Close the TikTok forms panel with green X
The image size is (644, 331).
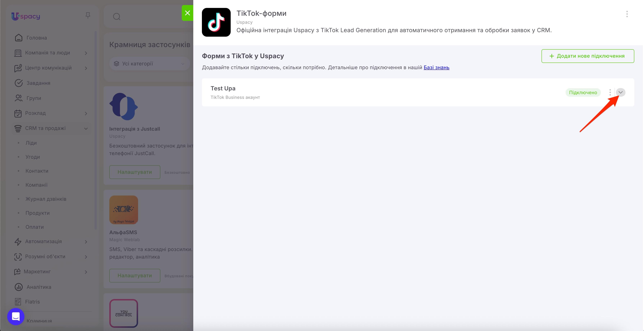pos(188,13)
